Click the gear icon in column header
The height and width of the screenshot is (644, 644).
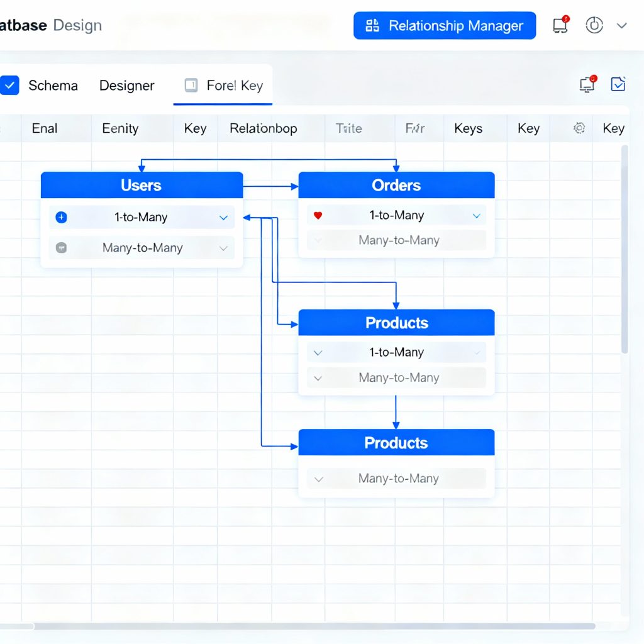tap(579, 128)
